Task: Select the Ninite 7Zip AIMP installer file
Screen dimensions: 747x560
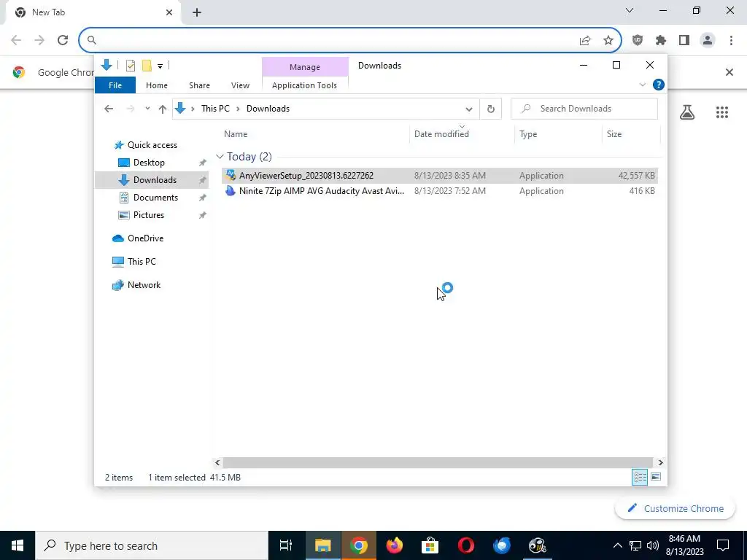Action: click(439, 191)
